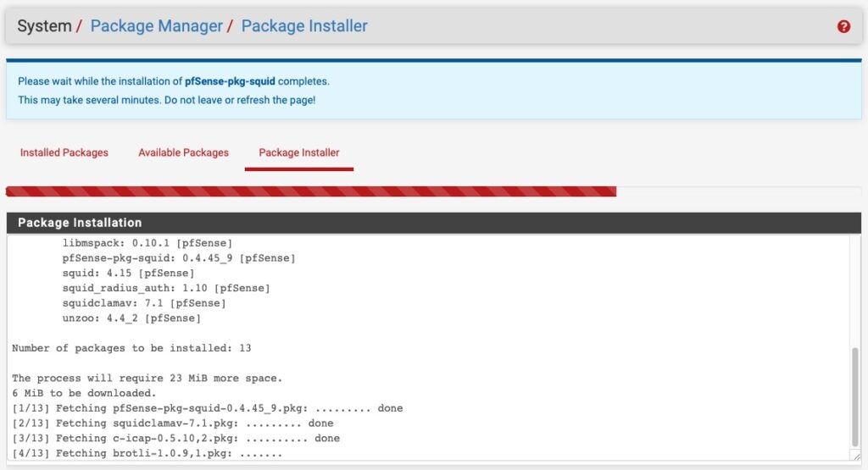This screenshot has height=470, width=868.
Task: Click the red striped installation progress bar
Action: (x=311, y=191)
